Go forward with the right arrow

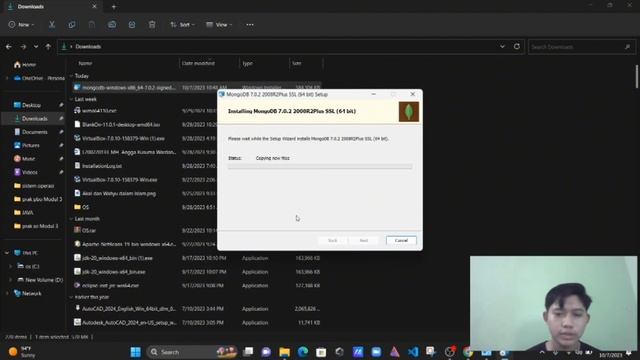click(23, 47)
